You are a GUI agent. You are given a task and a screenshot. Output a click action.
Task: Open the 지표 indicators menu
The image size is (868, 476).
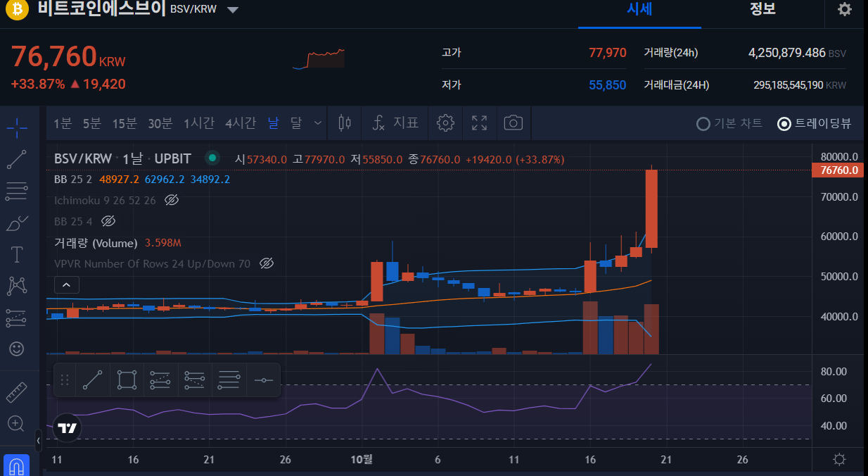click(395, 123)
